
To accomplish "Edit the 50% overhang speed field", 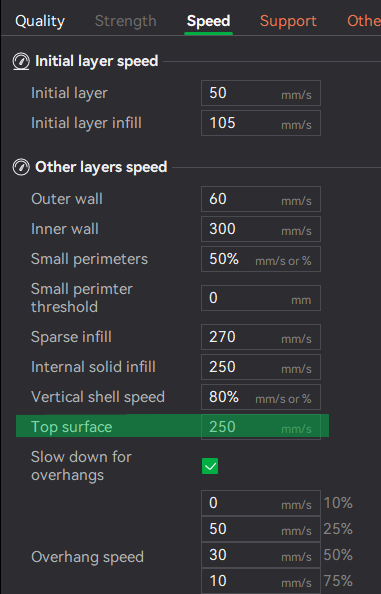I will click(x=261, y=555).
